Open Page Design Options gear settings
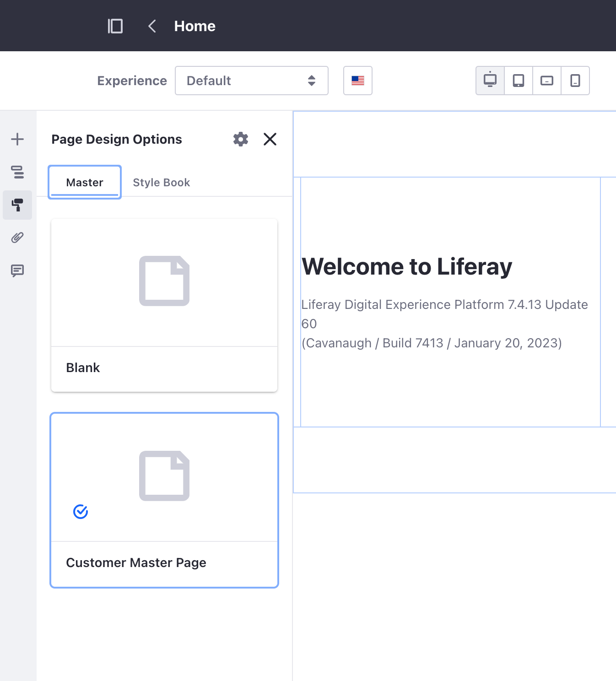 241,139
